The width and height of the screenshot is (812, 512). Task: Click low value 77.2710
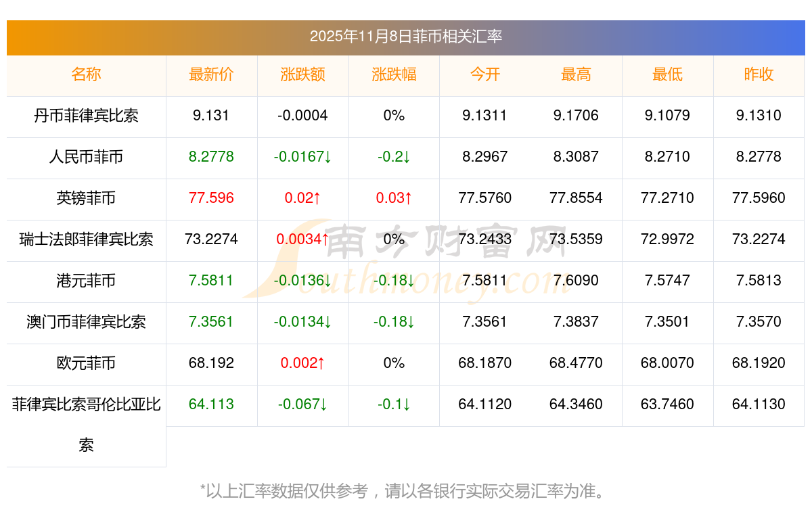point(667,198)
